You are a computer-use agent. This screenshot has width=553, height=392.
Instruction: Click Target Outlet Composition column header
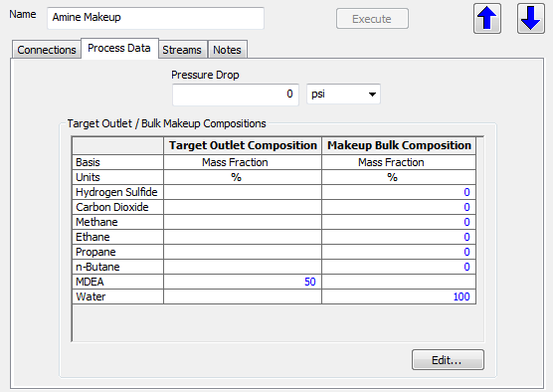point(243,145)
